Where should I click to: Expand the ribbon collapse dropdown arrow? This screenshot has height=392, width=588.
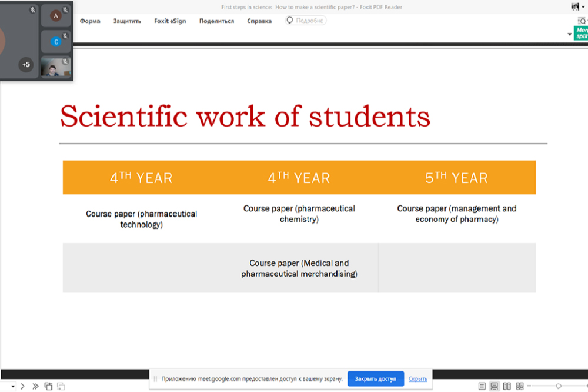pos(569,35)
